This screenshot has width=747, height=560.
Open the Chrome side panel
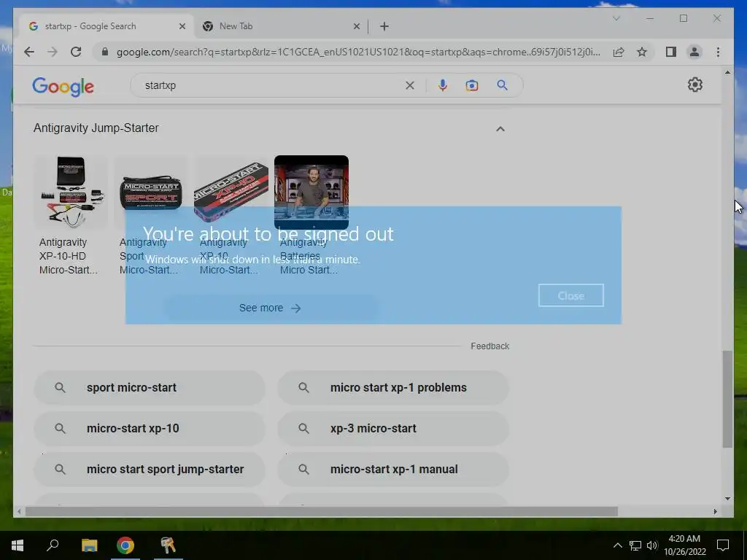[x=671, y=52]
